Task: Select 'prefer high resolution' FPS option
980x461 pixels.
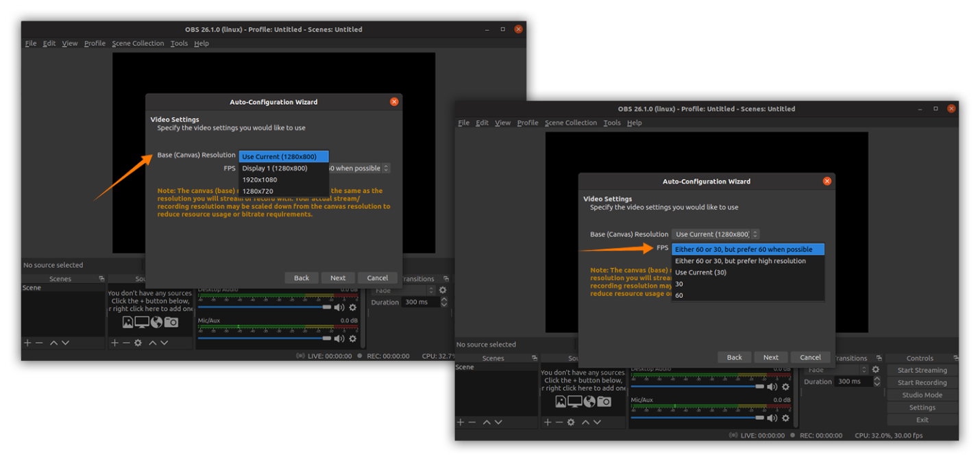Action: [748, 261]
